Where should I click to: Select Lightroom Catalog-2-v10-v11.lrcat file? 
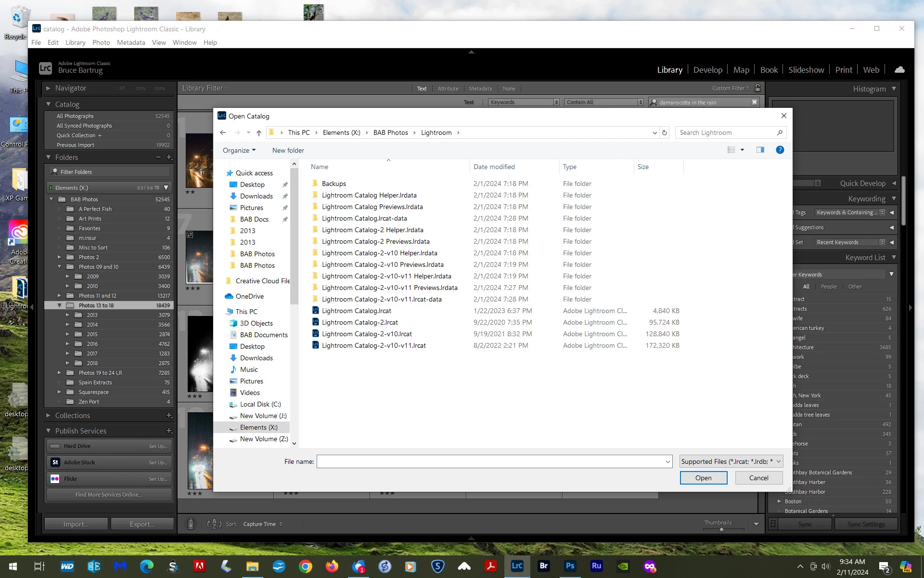(x=373, y=345)
